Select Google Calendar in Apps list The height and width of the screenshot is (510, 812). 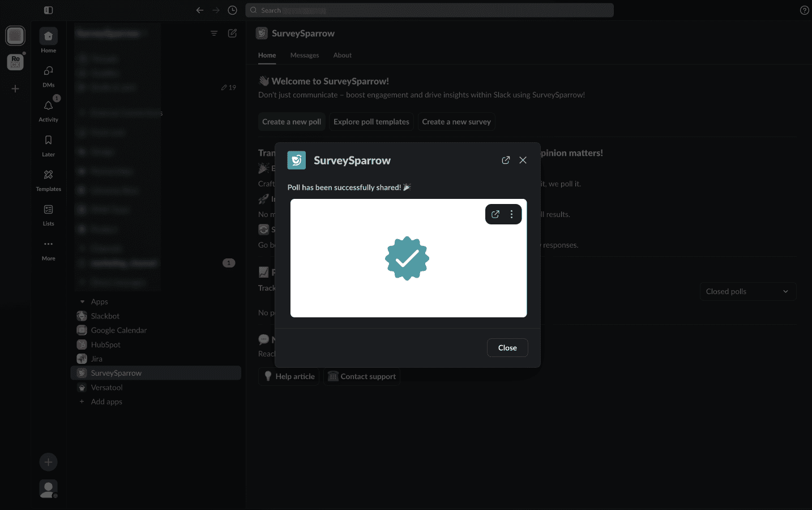[118, 330]
